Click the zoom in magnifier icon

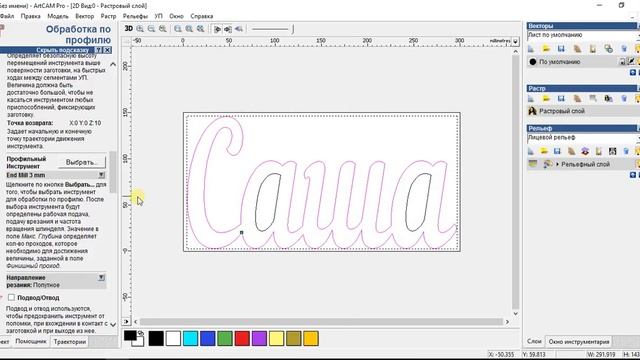(x=140, y=29)
